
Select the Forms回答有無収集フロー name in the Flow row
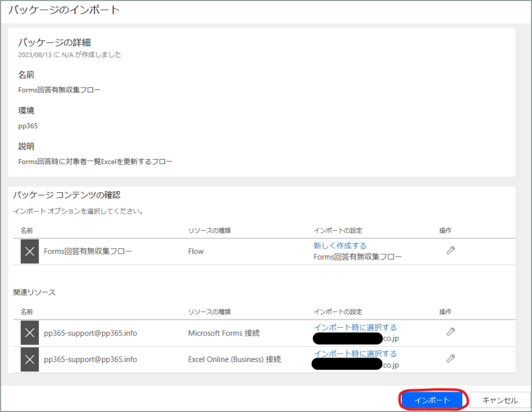88,251
